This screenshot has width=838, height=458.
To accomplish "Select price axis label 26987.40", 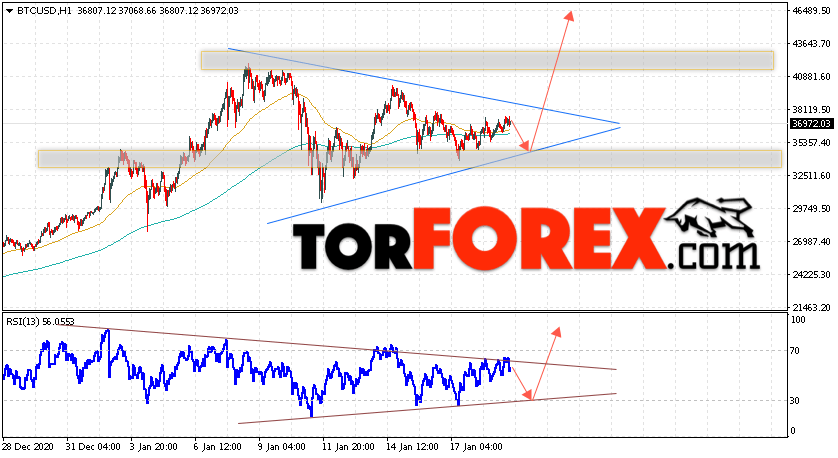I will click(811, 242).
